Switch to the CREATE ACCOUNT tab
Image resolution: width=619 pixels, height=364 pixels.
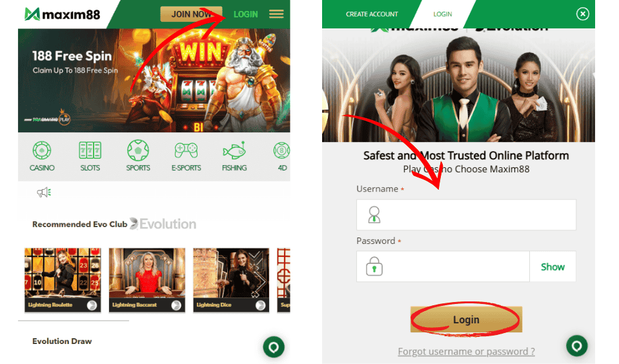pos(372,14)
